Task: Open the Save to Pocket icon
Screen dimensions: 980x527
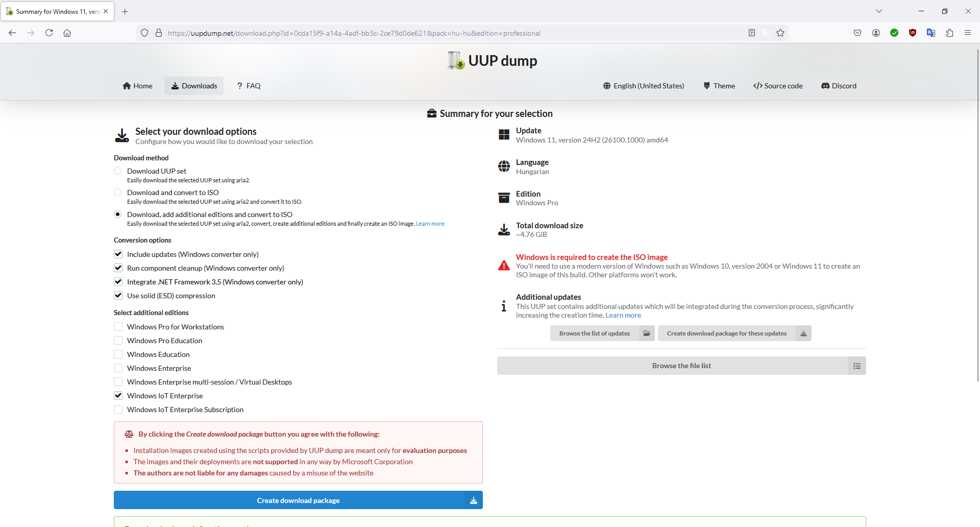Action: pyautogui.click(x=857, y=33)
